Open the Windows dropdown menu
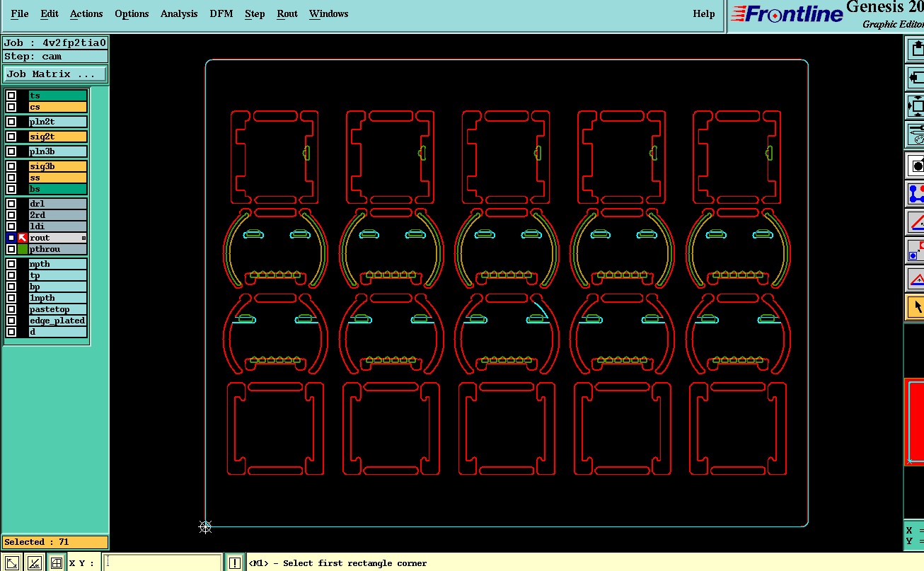 tap(328, 13)
